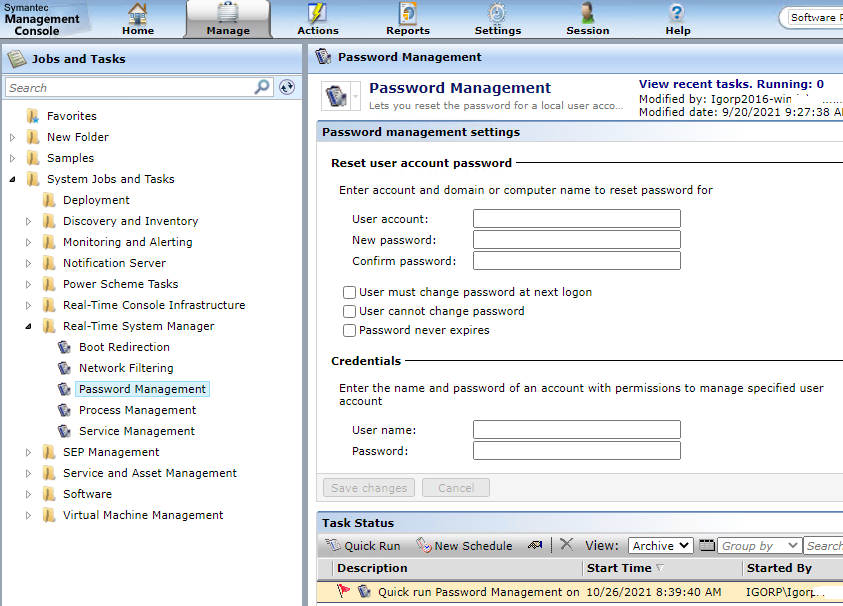The image size is (843, 606).
Task: Click the Cancel button
Action: click(x=456, y=488)
